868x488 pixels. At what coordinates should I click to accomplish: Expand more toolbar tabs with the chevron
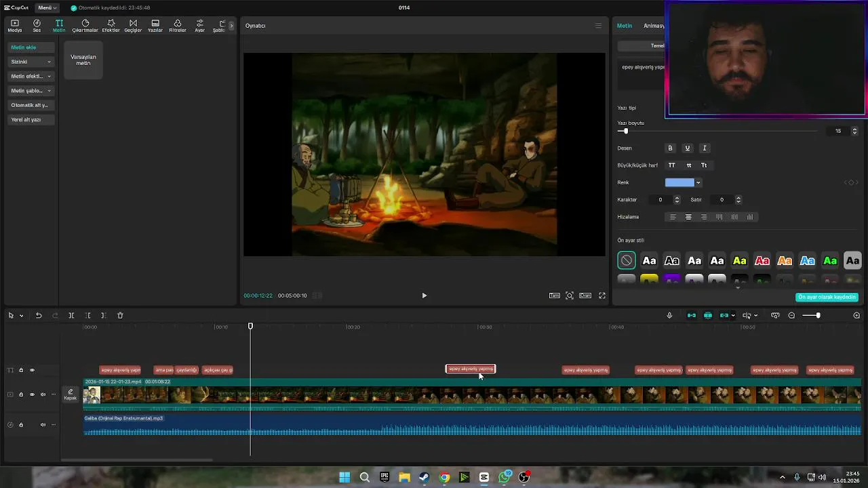[x=231, y=26]
